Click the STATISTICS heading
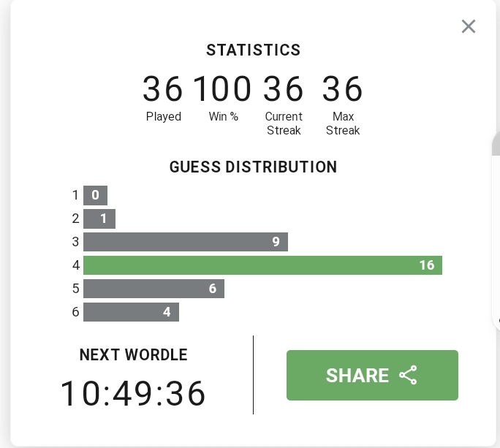500x448 pixels. 254,50
